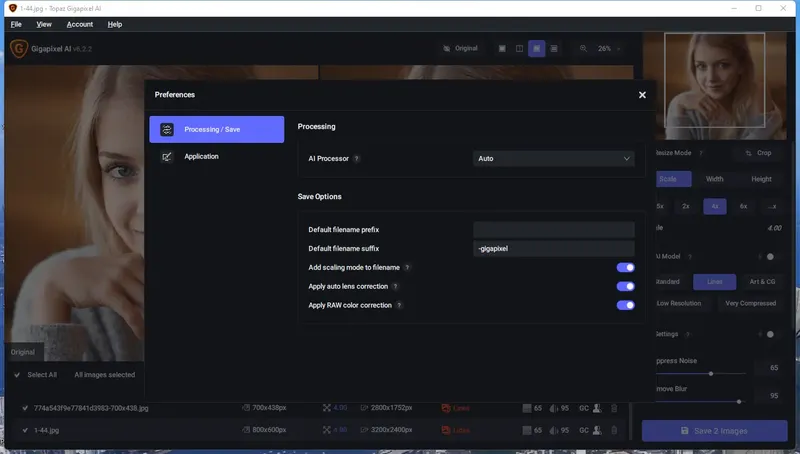Open the Account menu
Image resolution: width=800 pixels, height=454 pixels.
coord(80,24)
